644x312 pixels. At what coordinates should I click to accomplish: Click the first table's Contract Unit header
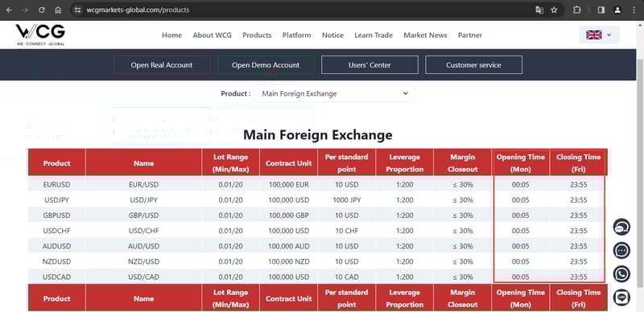pyautogui.click(x=289, y=163)
